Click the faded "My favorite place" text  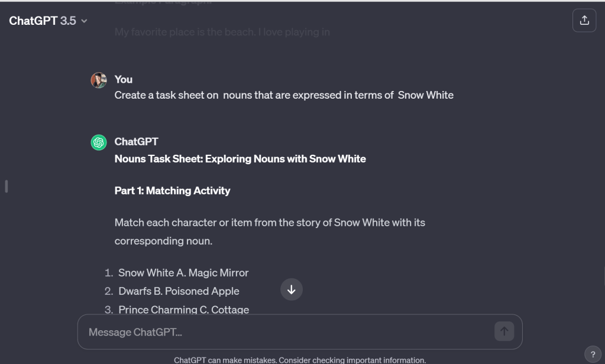pyautogui.click(x=222, y=32)
